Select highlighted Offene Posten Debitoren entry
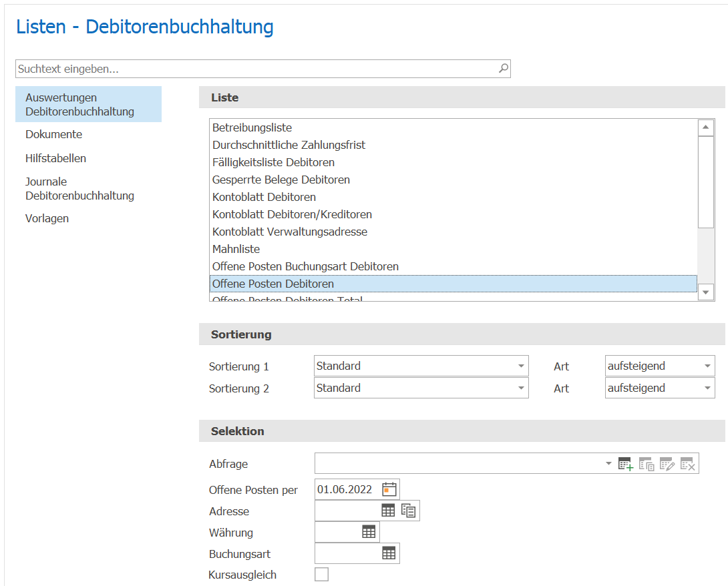 click(453, 284)
